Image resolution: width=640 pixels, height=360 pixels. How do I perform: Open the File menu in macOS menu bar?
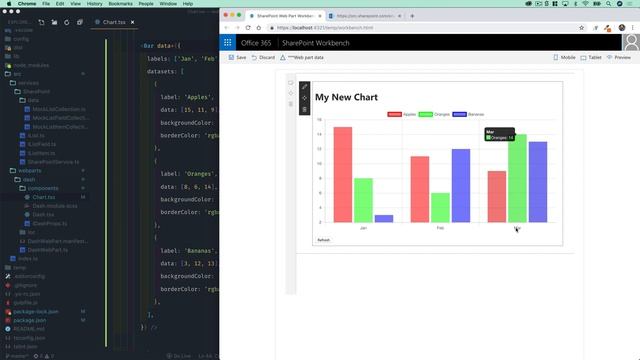click(x=46, y=4)
